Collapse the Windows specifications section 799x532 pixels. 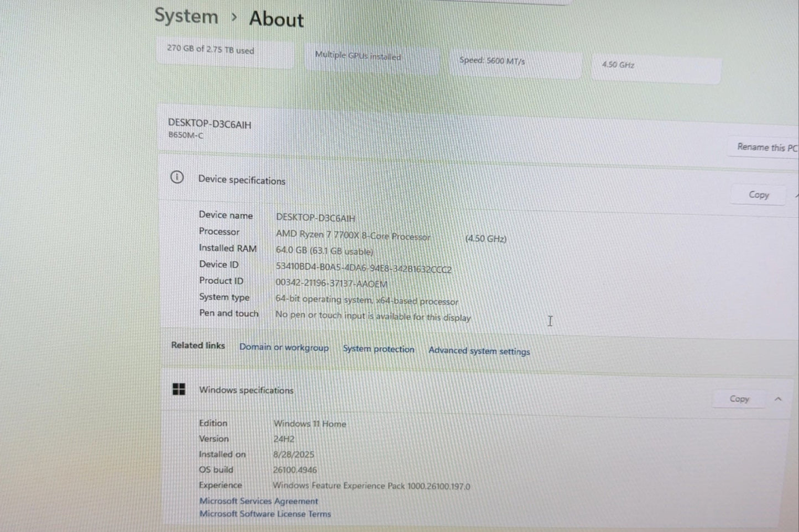pos(779,398)
